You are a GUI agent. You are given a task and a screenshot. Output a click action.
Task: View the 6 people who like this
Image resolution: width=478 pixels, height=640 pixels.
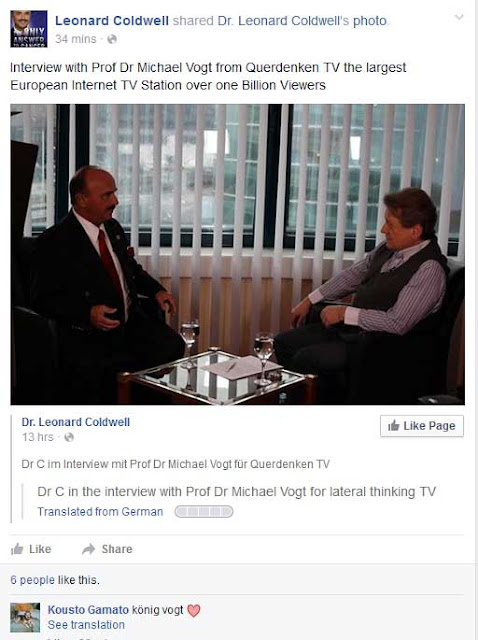[32, 580]
